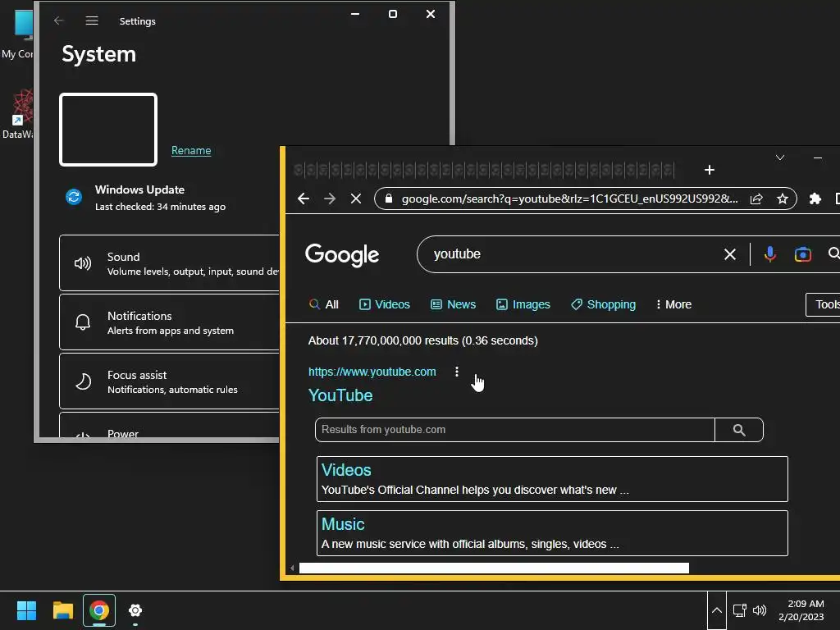Image resolution: width=840 pixels, height=630 pixels.
Task: Select the All results tab
Action: [323, 305]
